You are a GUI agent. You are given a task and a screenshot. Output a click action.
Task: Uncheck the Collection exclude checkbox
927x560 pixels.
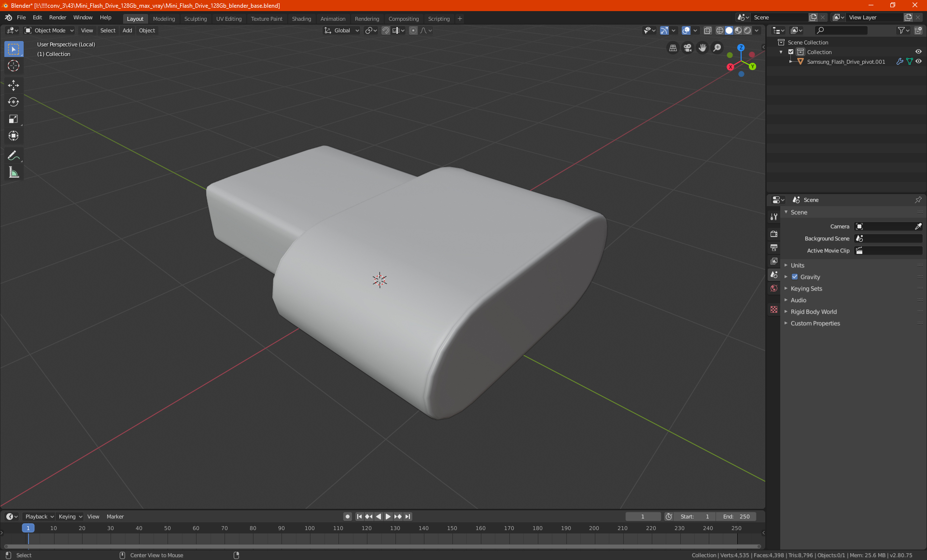pos(791,52)
